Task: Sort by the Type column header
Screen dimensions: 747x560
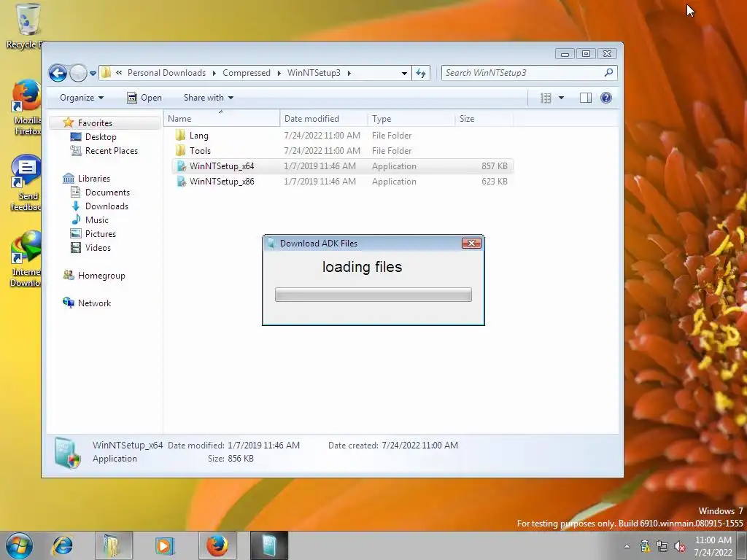Action: pyautogui.click(x=411, y=119)
